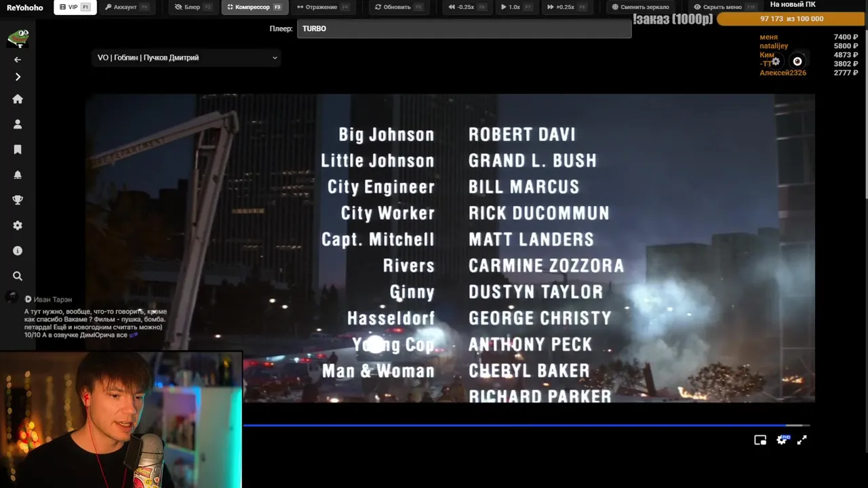The height and width of the screenshot is (488, 868).
Task: Open the Плеер TURBO selector field
Action: (464, 28)
